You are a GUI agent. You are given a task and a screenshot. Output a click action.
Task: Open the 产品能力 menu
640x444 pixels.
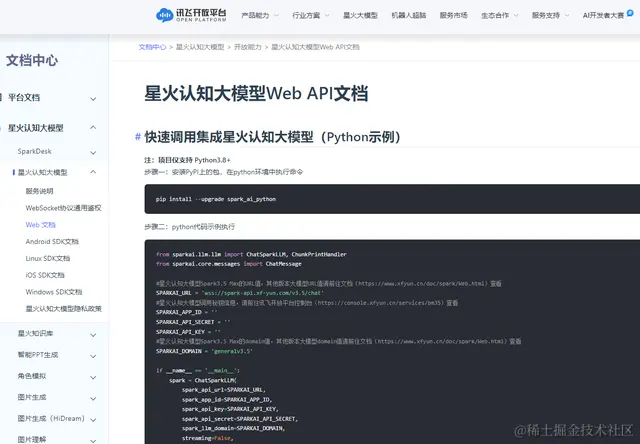coord(255,16)
